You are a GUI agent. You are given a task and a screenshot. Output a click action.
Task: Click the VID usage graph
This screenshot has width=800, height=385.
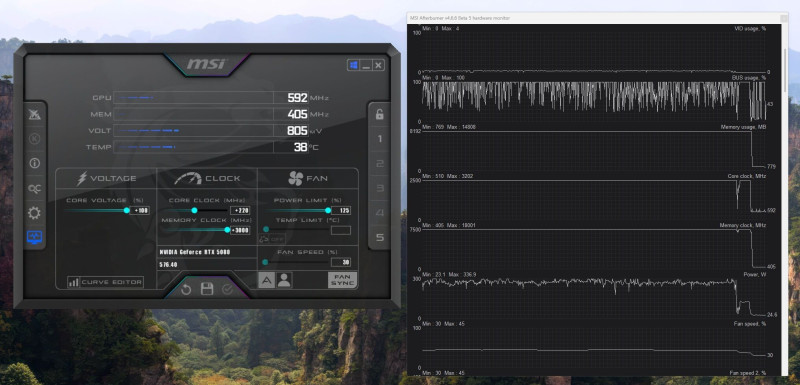(595, 52)
